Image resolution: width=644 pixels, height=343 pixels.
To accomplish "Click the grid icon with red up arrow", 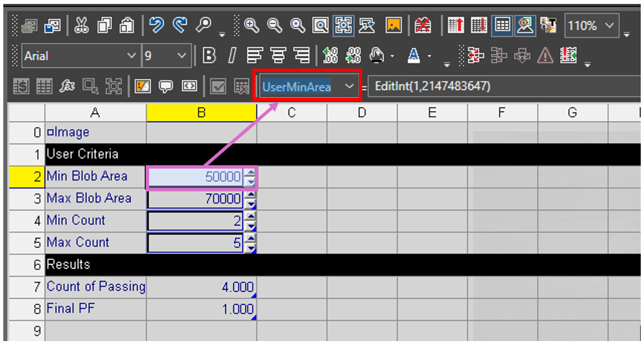I will (456, 26).
